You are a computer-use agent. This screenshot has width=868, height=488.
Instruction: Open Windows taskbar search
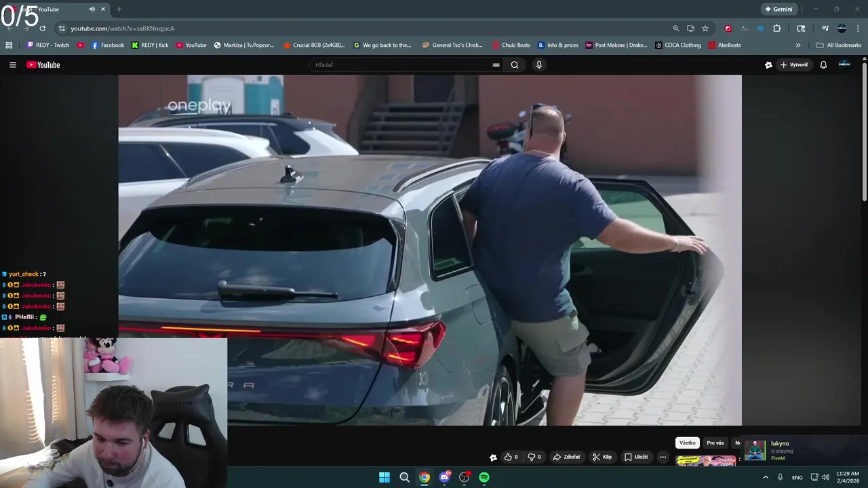(x=404, y=477)
